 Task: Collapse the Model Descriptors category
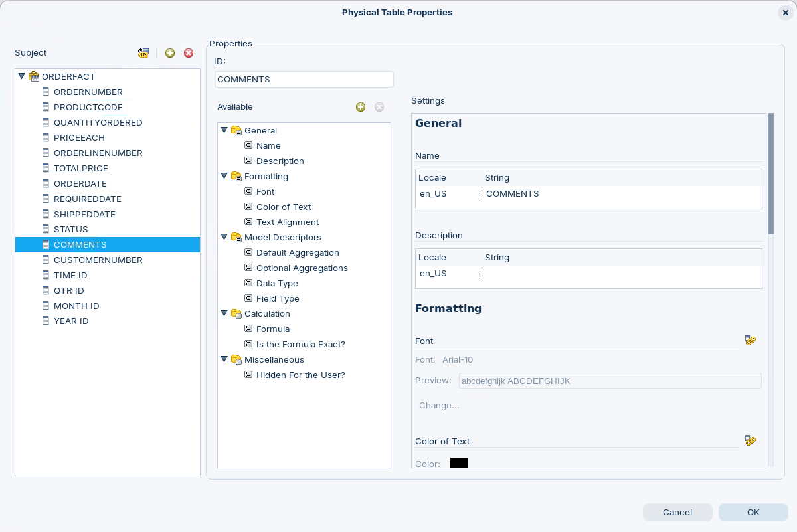coord(224,237)
